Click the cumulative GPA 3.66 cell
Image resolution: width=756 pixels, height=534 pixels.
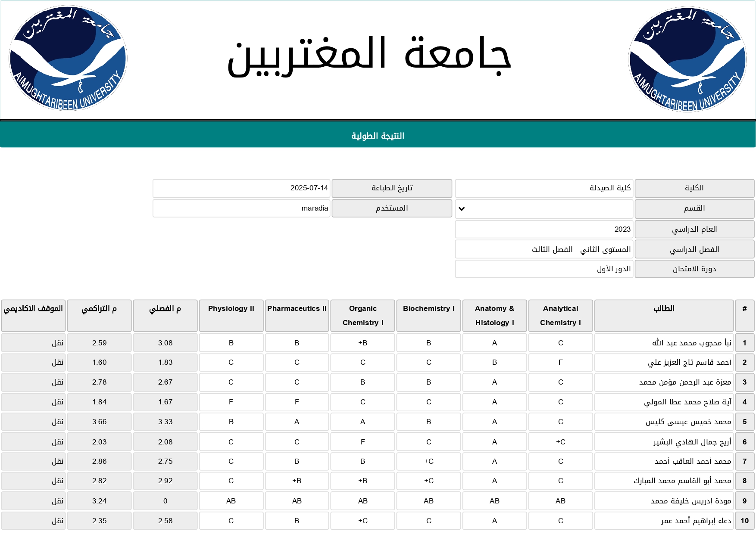point(99,422)
